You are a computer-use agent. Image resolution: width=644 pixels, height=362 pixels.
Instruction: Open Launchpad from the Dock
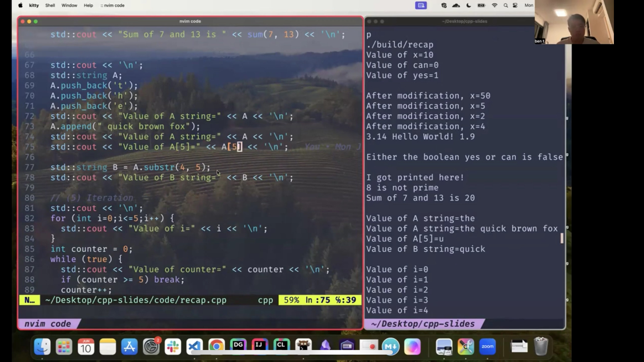point(64,347)
